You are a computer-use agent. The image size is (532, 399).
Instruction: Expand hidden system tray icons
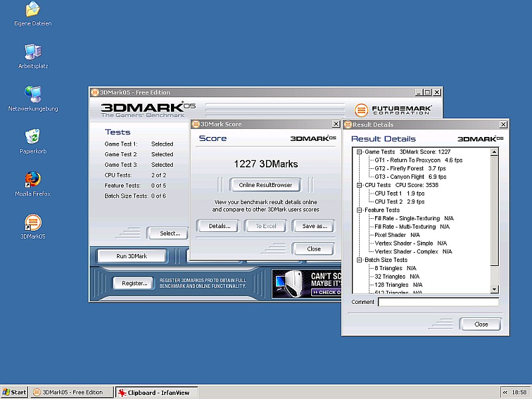coord(505,392)
